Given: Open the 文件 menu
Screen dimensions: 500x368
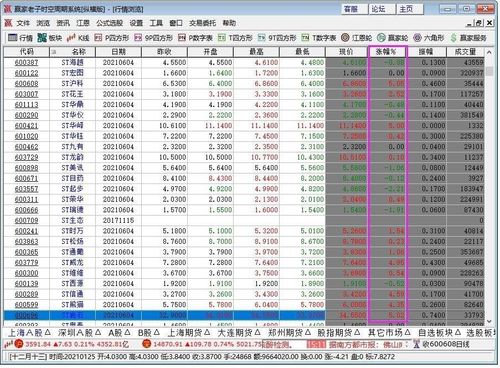Looking at the screenshot, I should pyautogui.click(x=23, y=23).
